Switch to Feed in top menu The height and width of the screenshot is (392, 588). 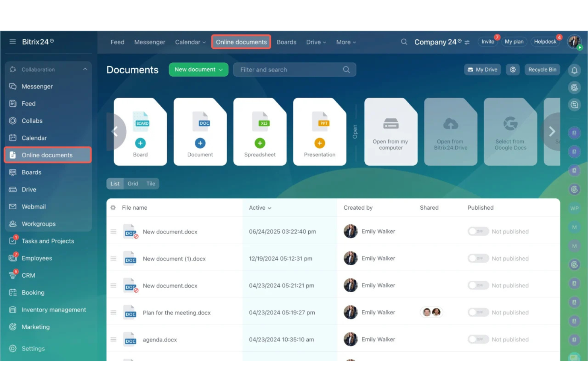pyautogui.click(x=117, y=42)
